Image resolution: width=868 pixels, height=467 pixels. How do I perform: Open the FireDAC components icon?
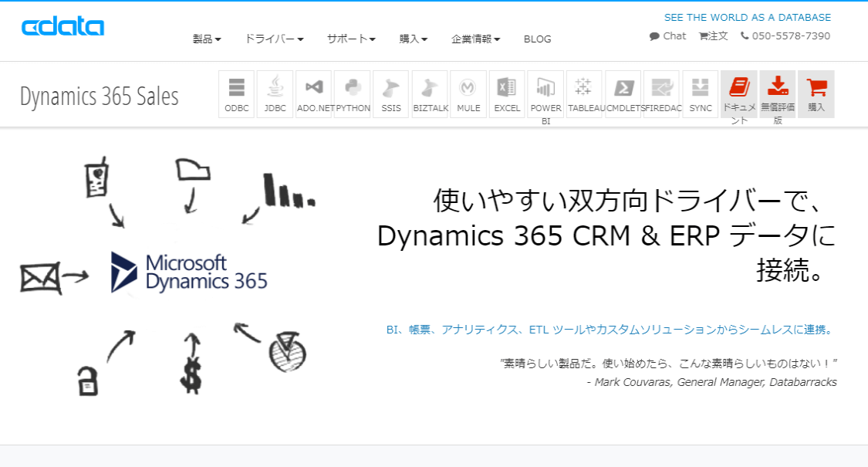point(661,93)
